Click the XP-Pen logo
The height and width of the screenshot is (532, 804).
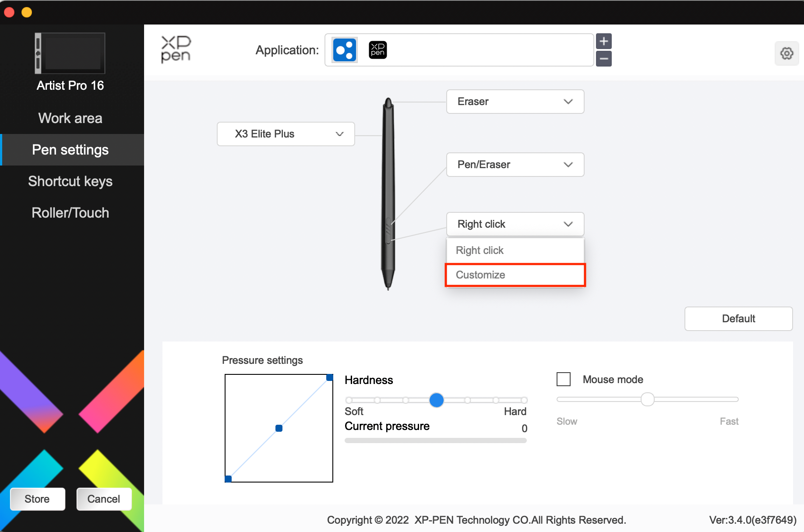176,49
